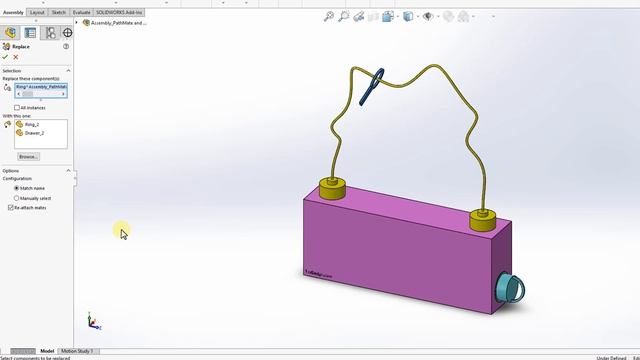Cancel Replace with the red X
The width and height of the screenshot is (640, 360).
coord(16,57)
